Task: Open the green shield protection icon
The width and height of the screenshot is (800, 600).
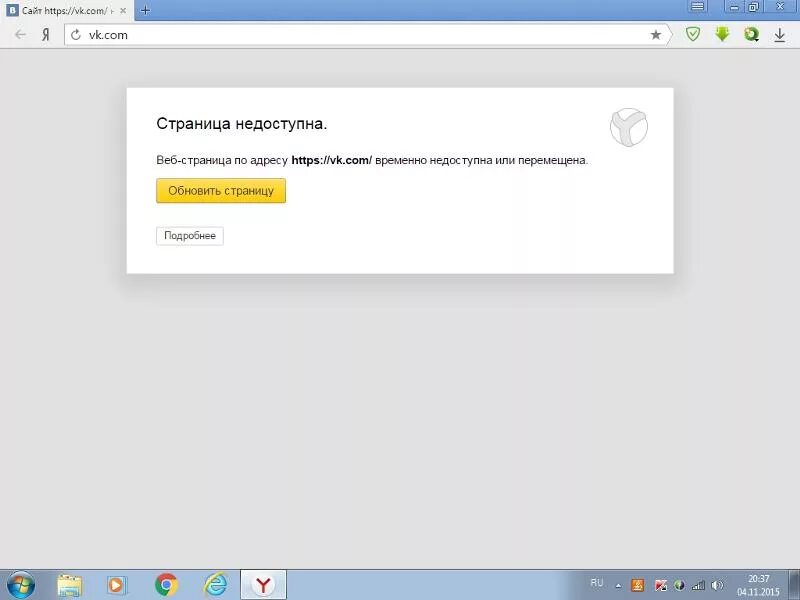Action: tap(692, 35)
